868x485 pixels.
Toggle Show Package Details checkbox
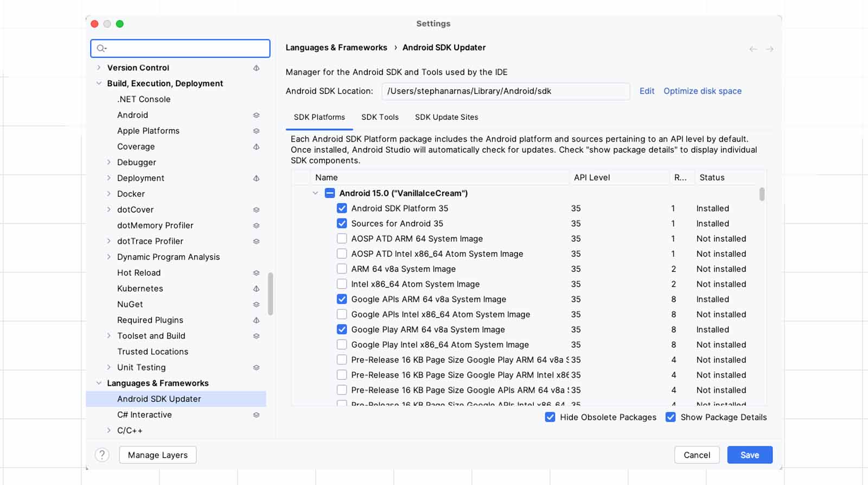(671, 417)
